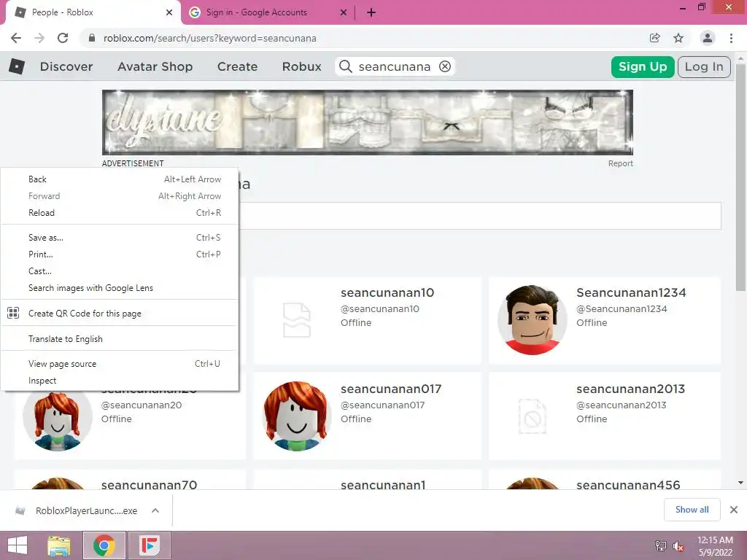Click the Log In button
This screenshot has width=747, height=560.
click(704, 66)
